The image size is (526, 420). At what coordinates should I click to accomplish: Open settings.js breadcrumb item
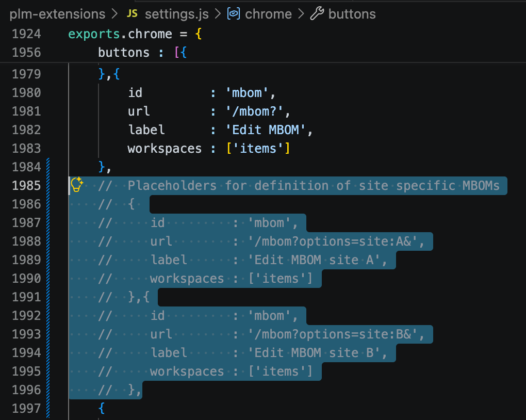click(x=177, y=14)
